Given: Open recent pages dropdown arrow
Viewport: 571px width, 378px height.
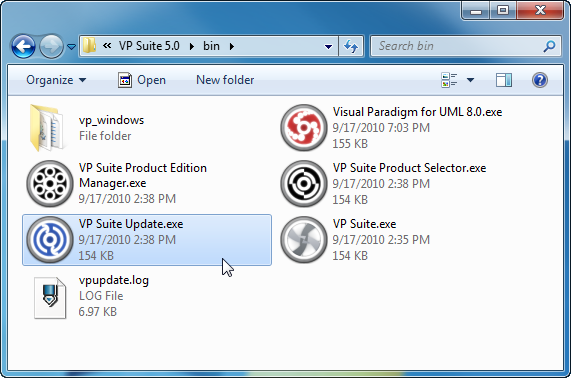Looking at the screenshot, I should (71, 47).
